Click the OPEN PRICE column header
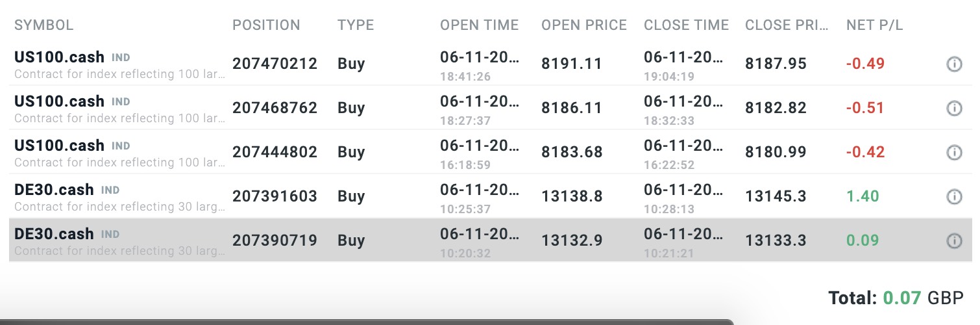The height and width of the screenshot is (325, 980). pyautogui.click(x=583, y=25)
